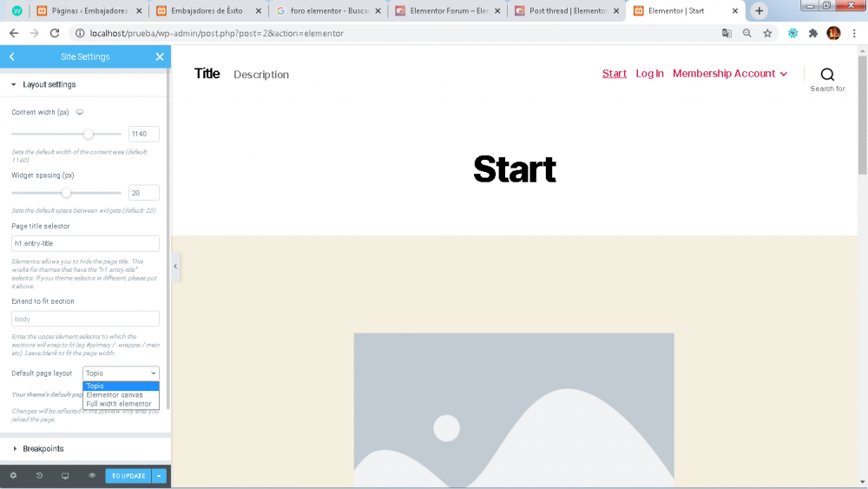Click the placeholder image in the preview
The width and height of the screenshot is (868, 489).
click(x=514, y=410)
